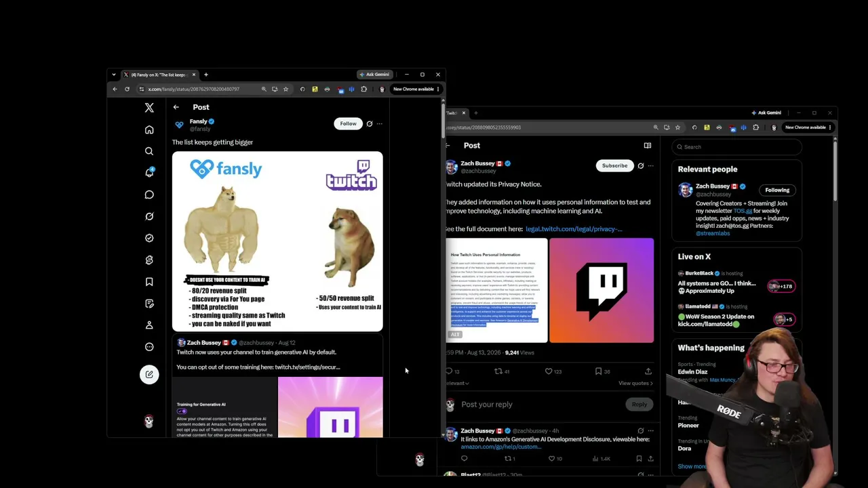Open Chat messages in the X sidebar

[149, 195]
